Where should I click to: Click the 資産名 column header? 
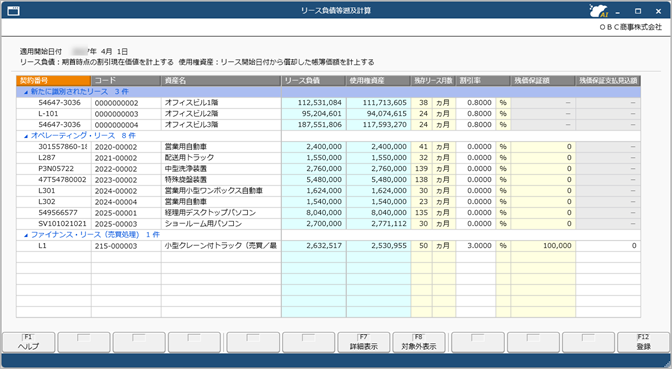(221, 81)
